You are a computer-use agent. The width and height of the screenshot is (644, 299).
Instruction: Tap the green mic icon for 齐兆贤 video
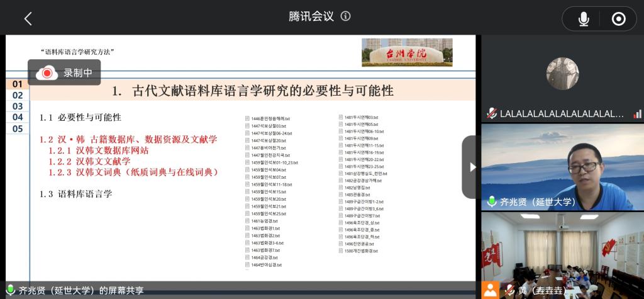click(492, 202)
